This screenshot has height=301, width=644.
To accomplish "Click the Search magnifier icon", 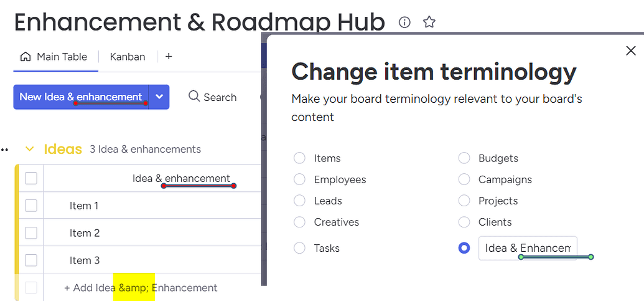I will [194, 97].
